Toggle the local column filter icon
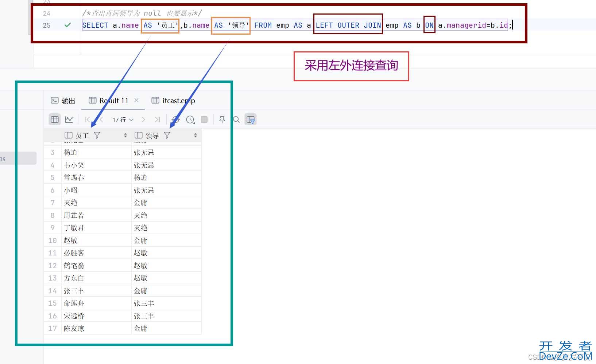Screen dimensions: 596x364 click(251, 120)
